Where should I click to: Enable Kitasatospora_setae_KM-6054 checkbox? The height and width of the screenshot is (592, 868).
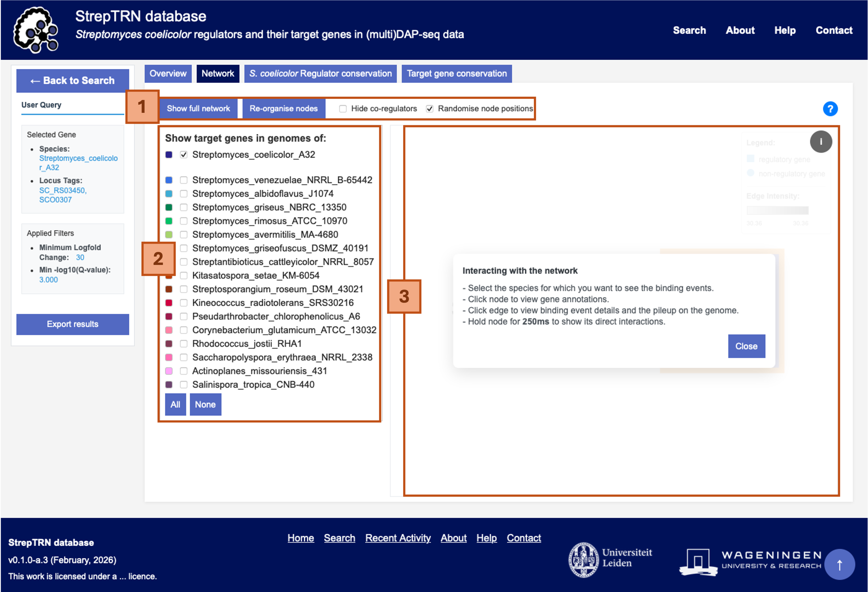coord(183,275)
